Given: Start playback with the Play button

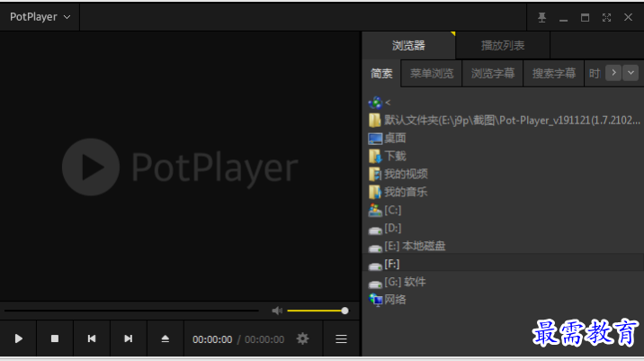Looking at the screenshot, I should (18, 338).
